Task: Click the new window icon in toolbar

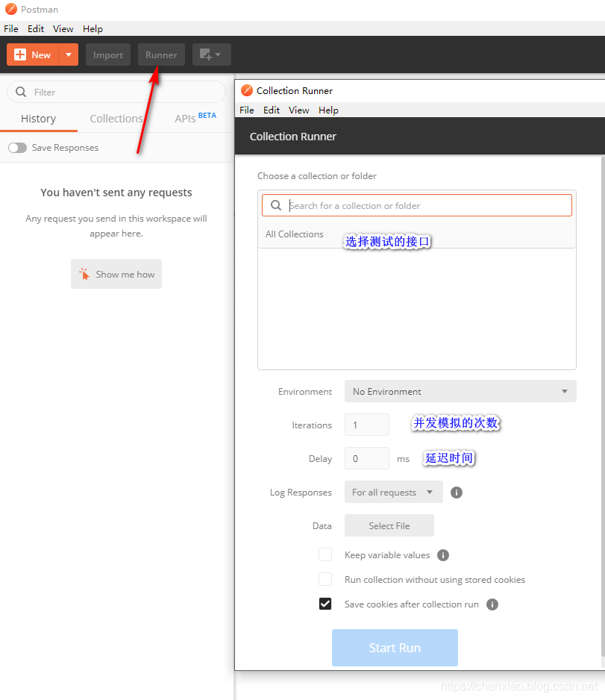Action: tap(211, 55)
